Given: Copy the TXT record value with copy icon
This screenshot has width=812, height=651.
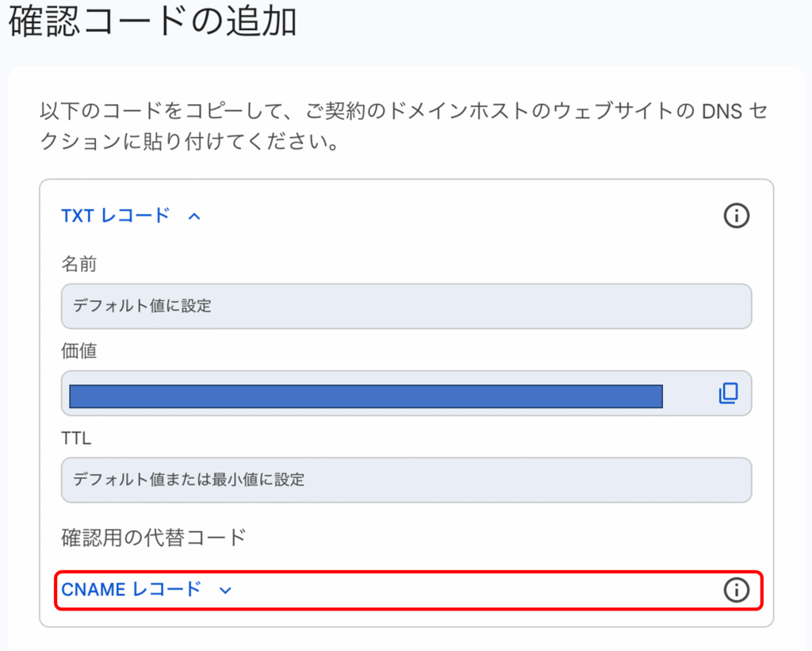Looking at the screenshot, I should (728, 393).
